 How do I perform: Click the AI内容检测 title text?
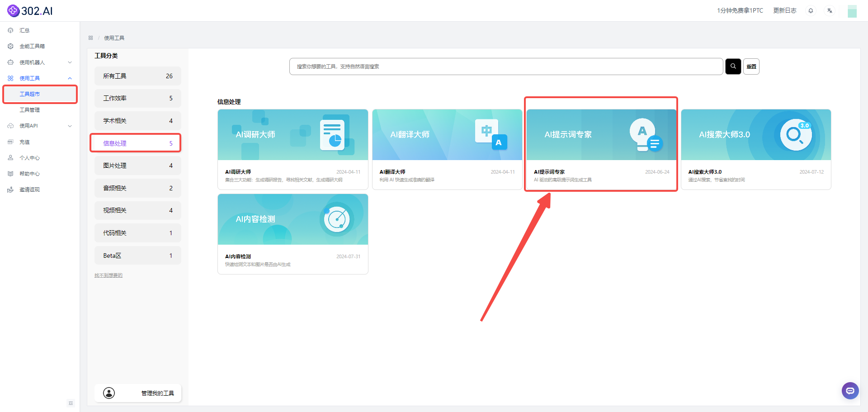[x=238, y=256]
